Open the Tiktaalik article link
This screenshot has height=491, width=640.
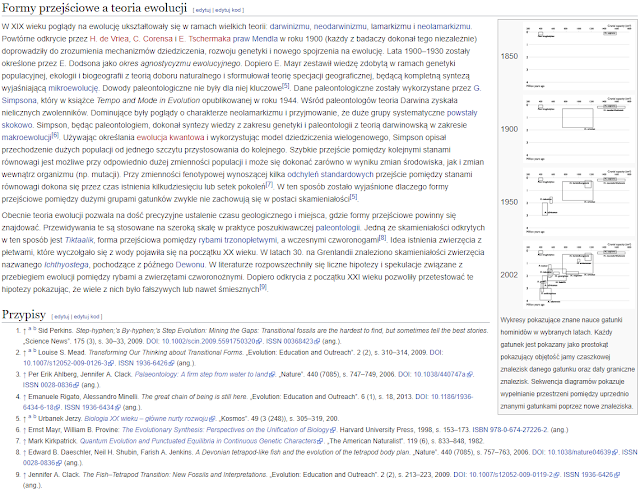tap(79, 240)
